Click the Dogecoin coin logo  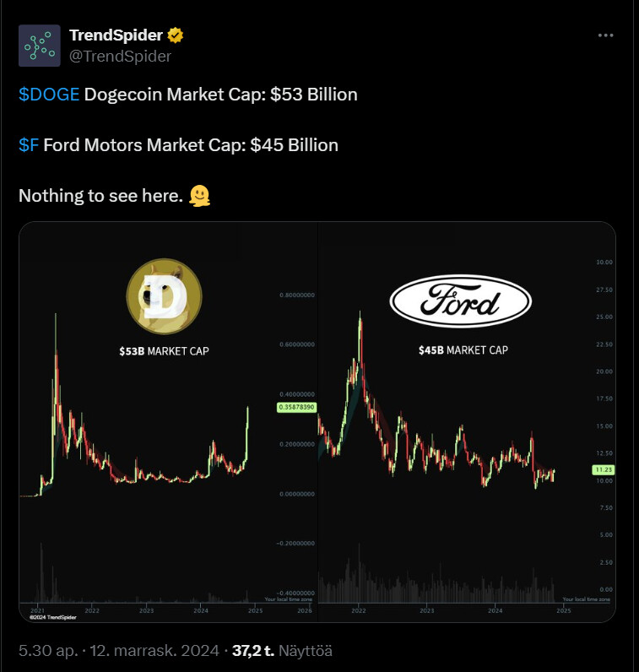[x=164, y=296]
